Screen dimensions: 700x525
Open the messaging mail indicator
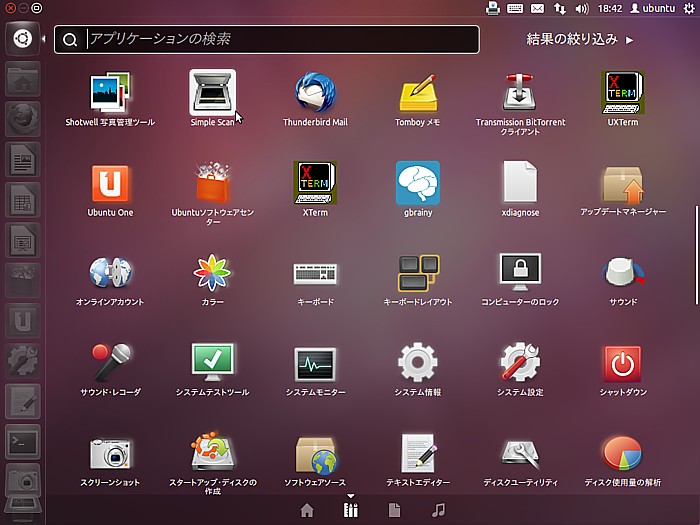pyautogui.click(x=538, y=8)
